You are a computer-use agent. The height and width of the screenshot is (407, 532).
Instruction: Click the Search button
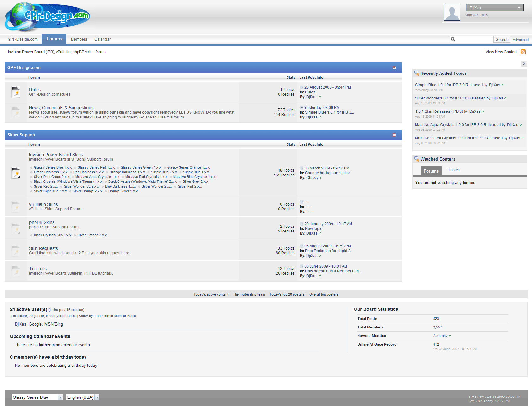[502, 39]
